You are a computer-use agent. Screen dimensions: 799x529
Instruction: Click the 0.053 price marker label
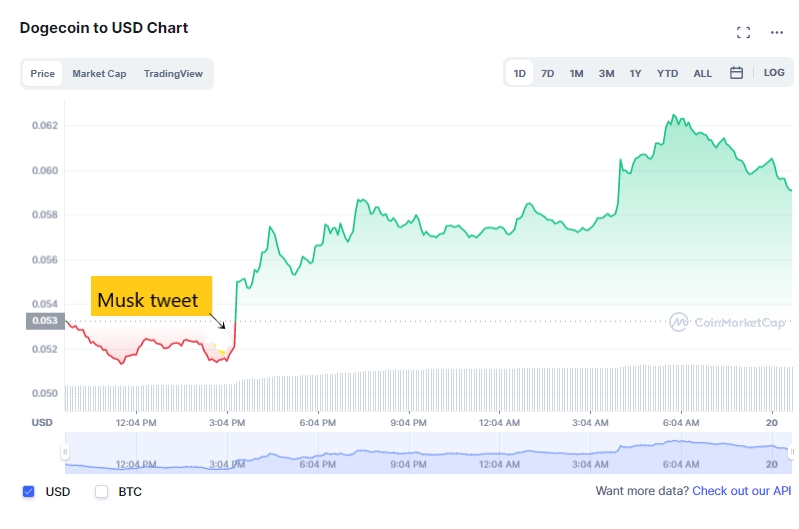pos(45,321)
